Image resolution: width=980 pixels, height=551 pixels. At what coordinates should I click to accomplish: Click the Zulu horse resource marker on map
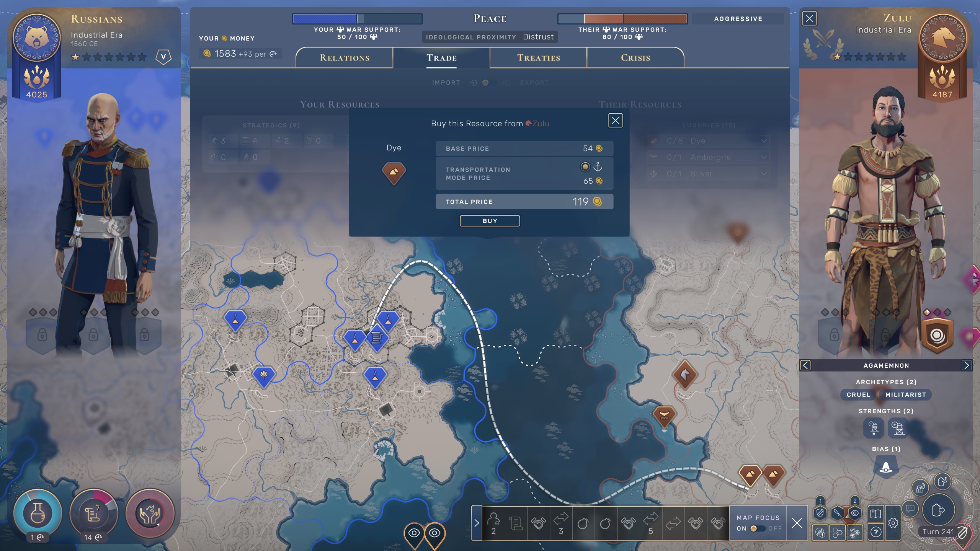click(685, 375)
